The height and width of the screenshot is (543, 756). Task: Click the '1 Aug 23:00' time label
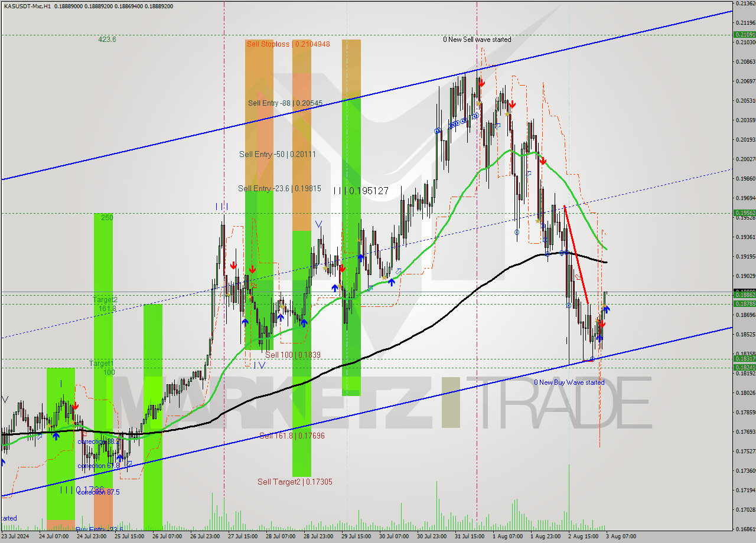click(545, 537)
